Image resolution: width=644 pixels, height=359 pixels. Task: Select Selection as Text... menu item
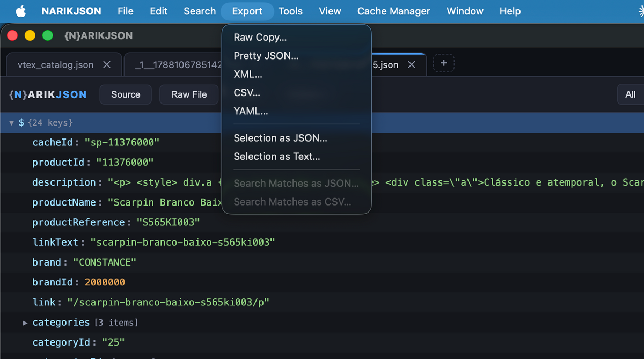click(297, 157)
